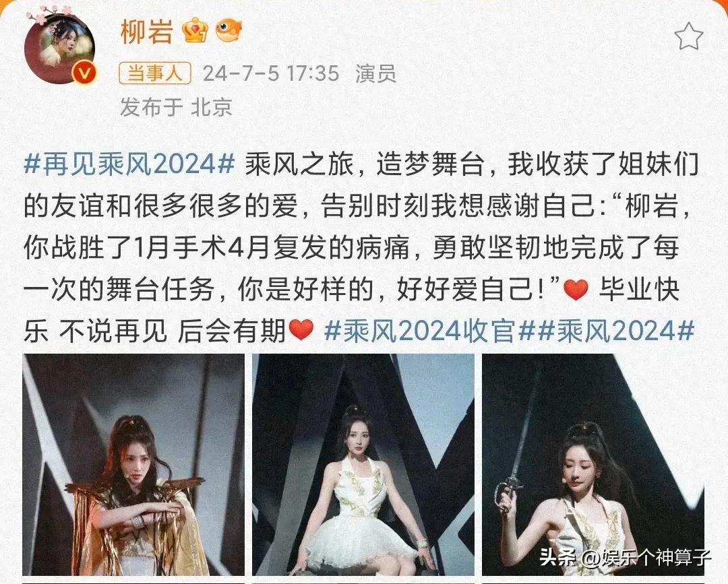View the photo with the sword
Screen dimensions: 728x584
coord(593,464)
